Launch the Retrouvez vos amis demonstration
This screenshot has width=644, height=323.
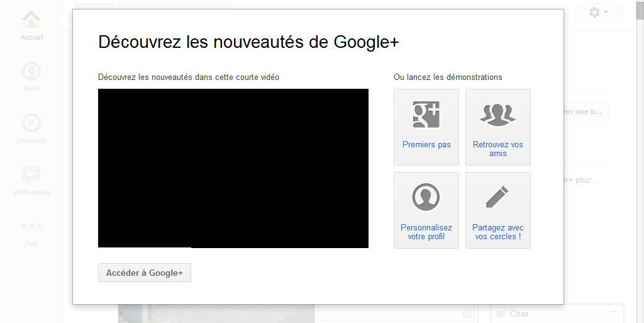(x=498, y=127)
